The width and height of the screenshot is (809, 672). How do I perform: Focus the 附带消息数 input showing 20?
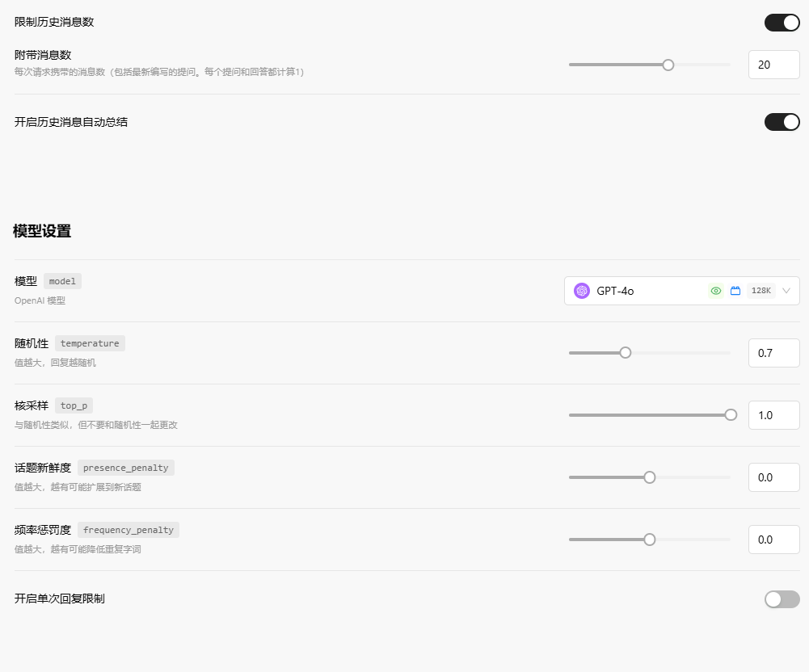point(773,65)
